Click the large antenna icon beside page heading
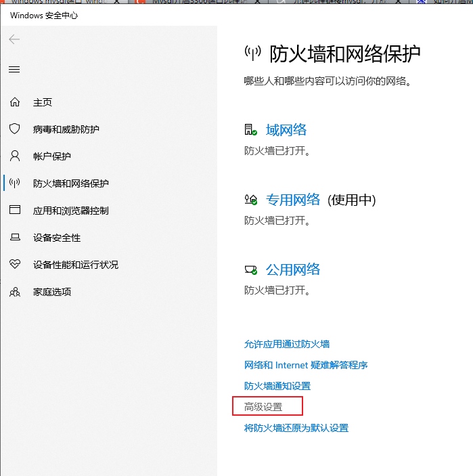Viewport: 473px width, 476px height. (x=252, y=53)
